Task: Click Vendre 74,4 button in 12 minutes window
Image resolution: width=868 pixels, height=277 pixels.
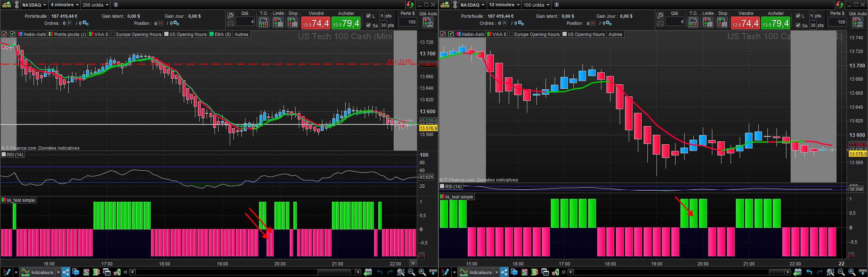Action: pyautogui.click(x=745, y=23)
